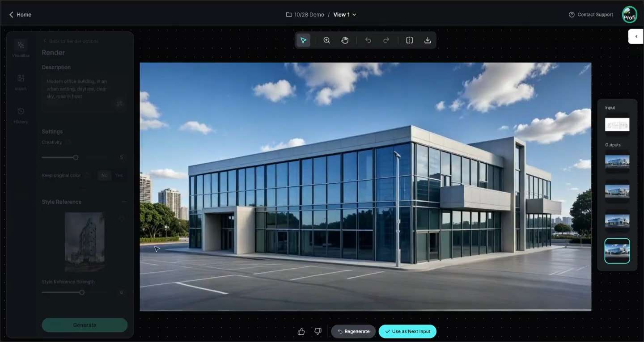Click Use as Next Input
The width and height of the screenshot is (644, 342).
pos(407,331)
